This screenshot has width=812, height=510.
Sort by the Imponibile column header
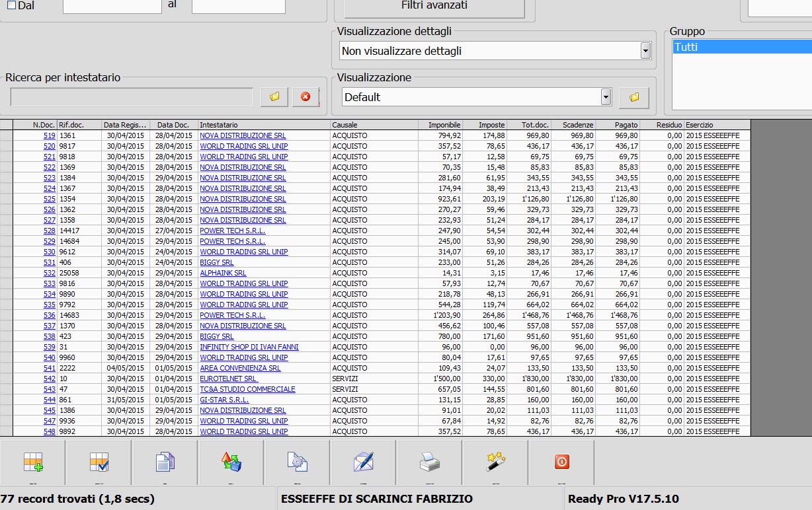[440, 125]
